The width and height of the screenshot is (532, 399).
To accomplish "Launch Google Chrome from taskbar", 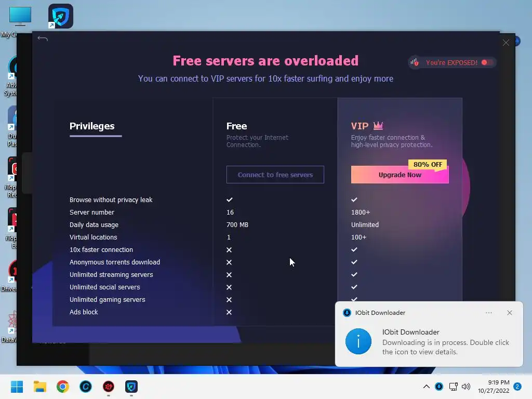I will tap(63, 387).
